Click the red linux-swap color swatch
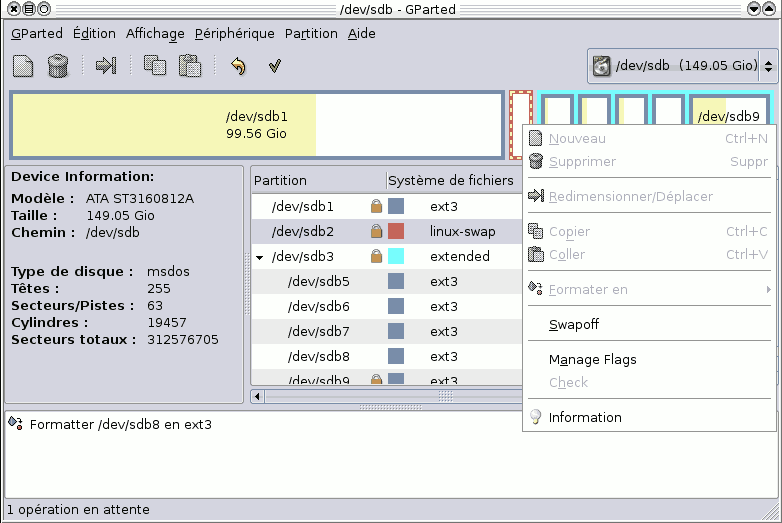Viewport: 782px width, 523px height. pyautogui.click(x=396, y=232)
